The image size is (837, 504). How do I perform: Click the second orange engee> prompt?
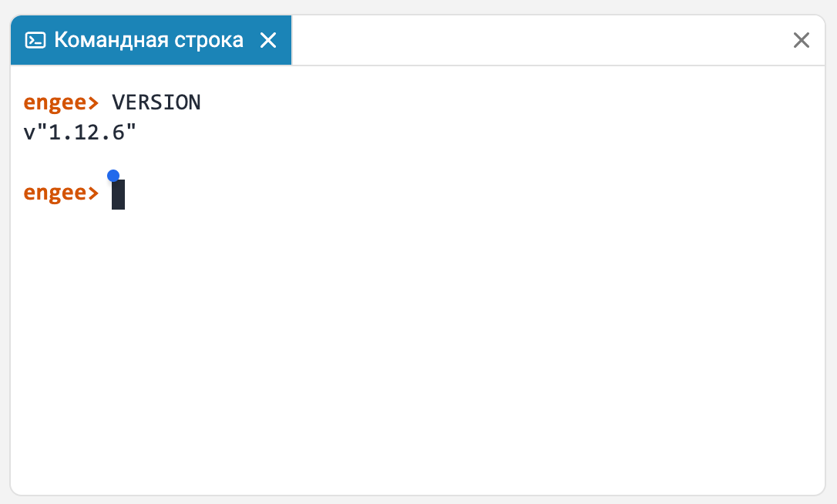click(61, 193)
